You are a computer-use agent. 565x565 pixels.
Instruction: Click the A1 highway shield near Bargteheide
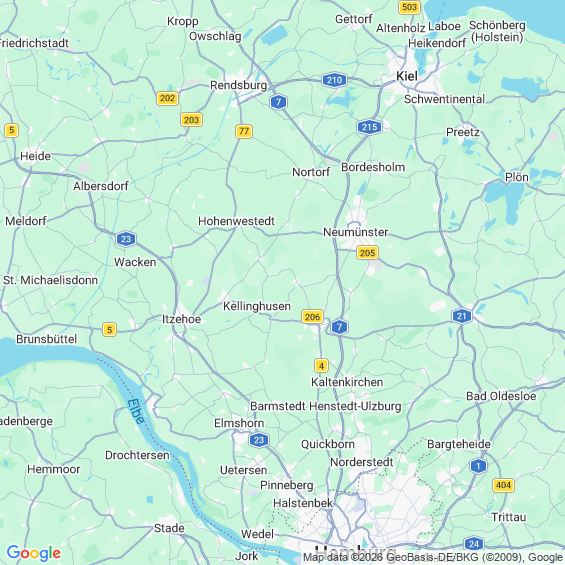pyautogui.click(x=478, y=466)
